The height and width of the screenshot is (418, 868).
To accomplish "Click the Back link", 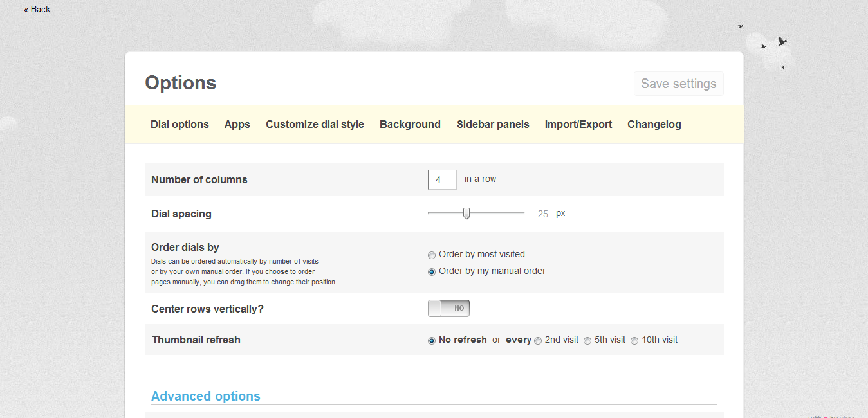I will [x=37, y=9].
